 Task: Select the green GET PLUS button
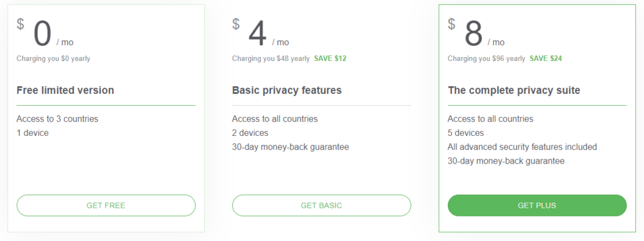pos(537,205)
